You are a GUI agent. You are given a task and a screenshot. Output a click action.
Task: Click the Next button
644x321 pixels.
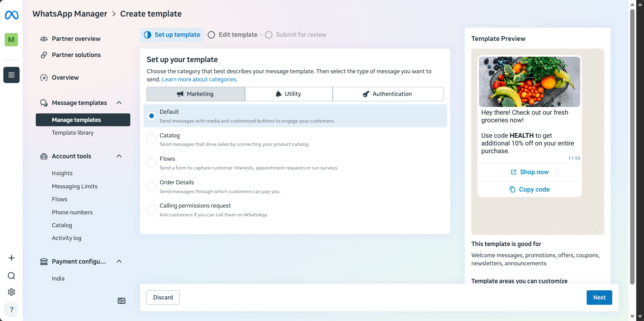tap(599, 297)
